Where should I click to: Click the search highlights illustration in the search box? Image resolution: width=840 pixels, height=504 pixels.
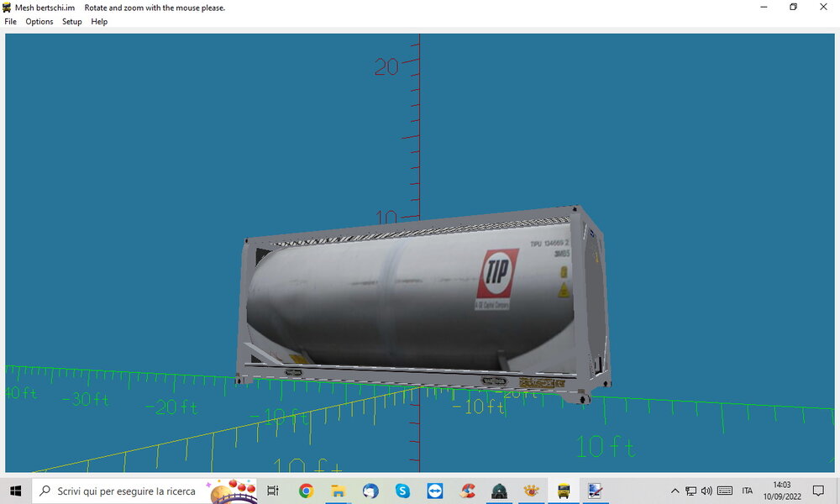[232, 491]
